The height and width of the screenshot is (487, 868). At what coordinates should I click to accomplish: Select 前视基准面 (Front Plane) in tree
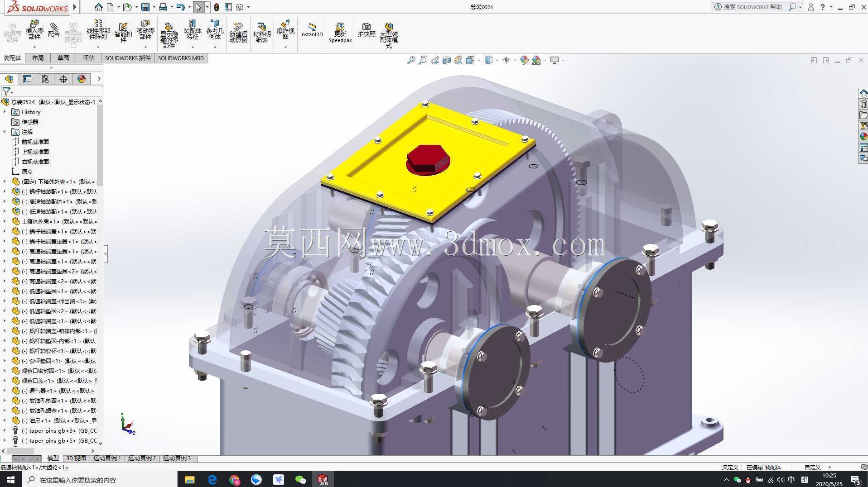30,142
